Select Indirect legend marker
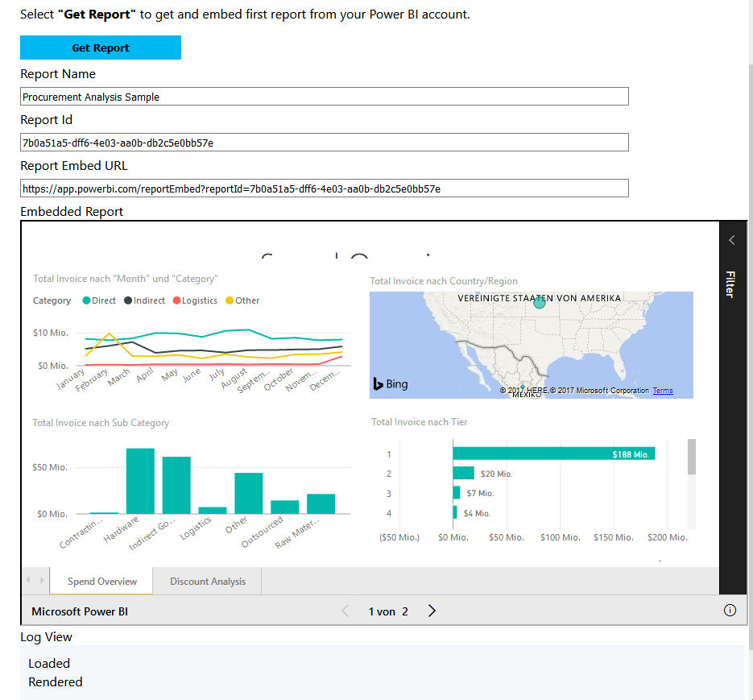The image size is (753, 700). pyautogui.click(x=128, y=300)
